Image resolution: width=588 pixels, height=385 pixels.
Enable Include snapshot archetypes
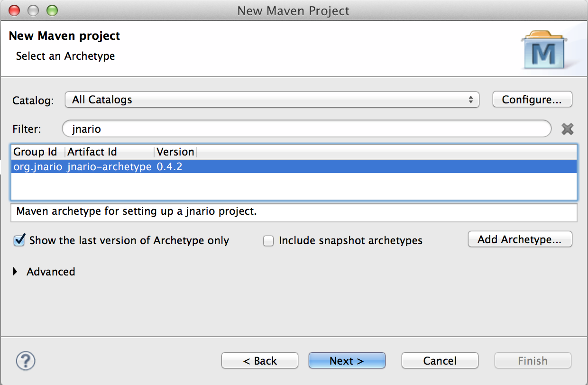point(268,241)
